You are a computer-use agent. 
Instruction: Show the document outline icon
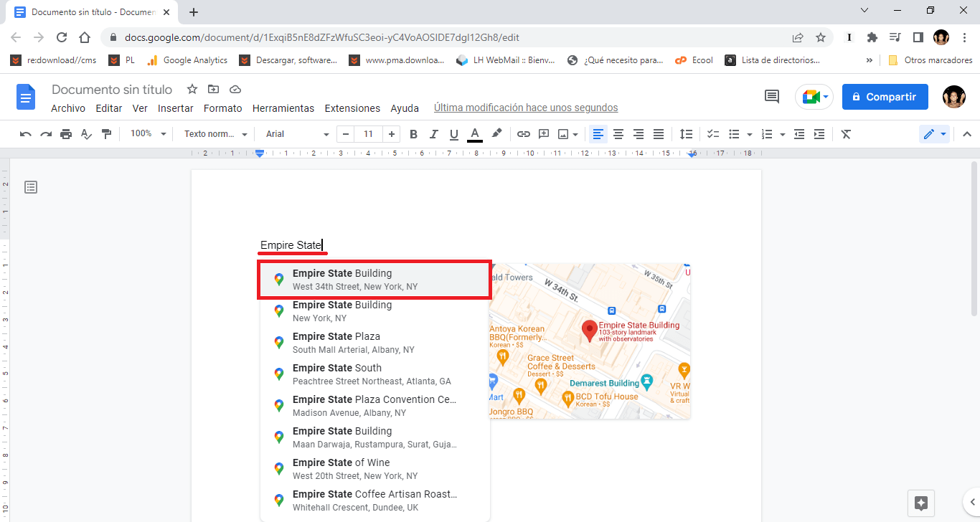click(x=31, y=187)
